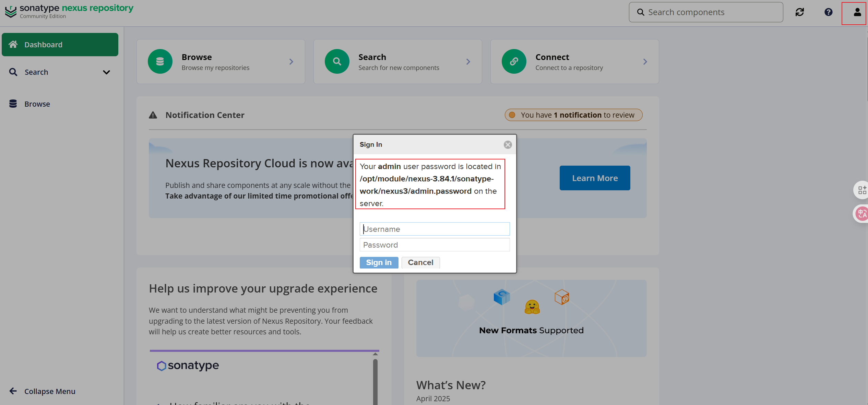Click the user sign-in profile icon
Viewport: 868px width, 405px height.
(x=857, y=12)
